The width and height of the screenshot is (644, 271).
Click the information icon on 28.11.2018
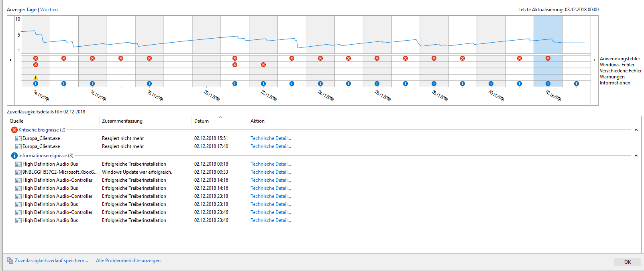434,84
